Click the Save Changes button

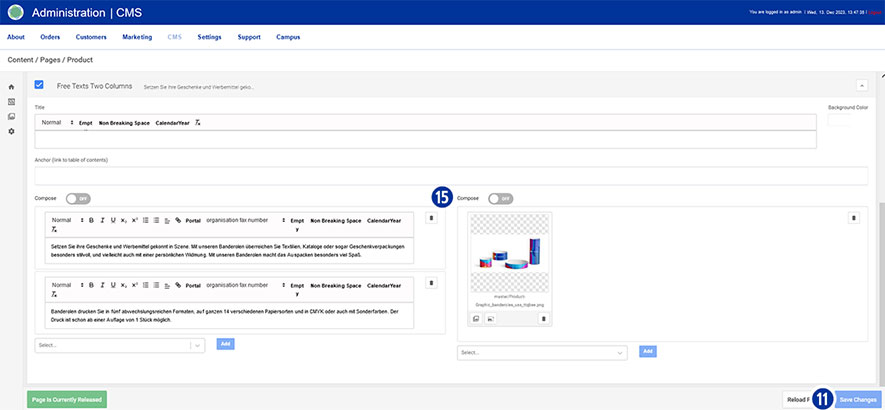(x=858, y=399)
